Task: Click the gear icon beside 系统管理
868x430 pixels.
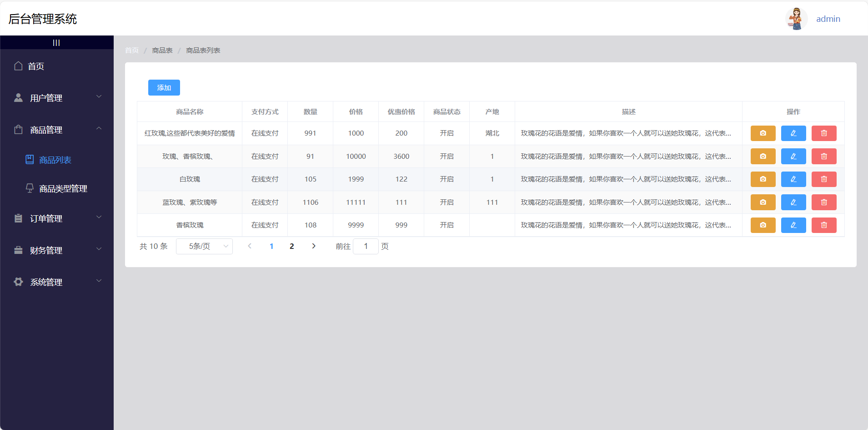Action: click(x=18, y=282)
